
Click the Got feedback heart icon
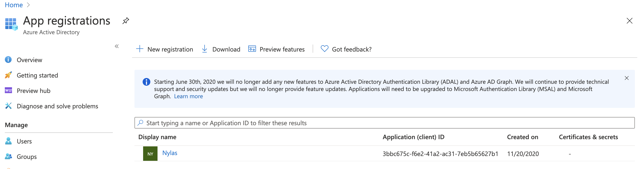pos(324,49)
